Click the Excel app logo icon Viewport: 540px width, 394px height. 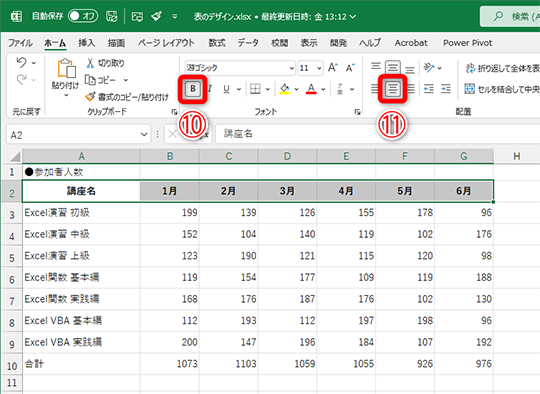tap(16, 16)
